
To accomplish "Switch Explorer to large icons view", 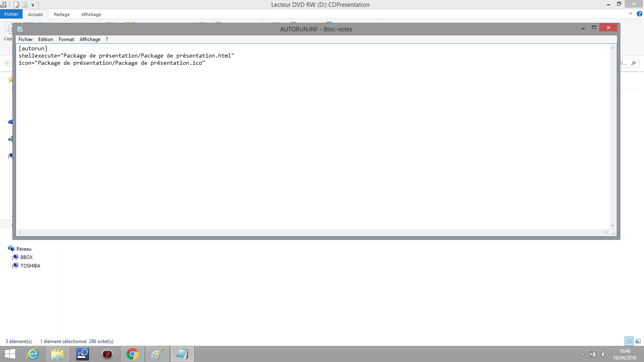I will pyautogui.click(x=638, y=341).
